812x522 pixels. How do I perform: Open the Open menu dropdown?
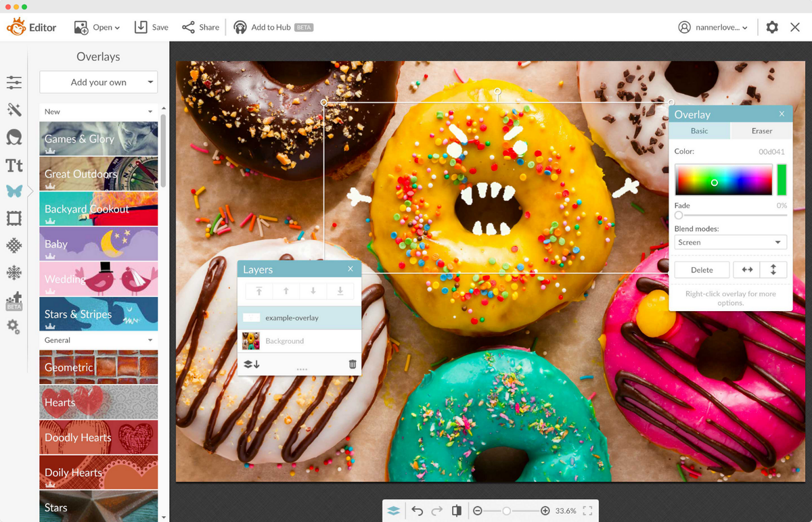click(97, 27)
